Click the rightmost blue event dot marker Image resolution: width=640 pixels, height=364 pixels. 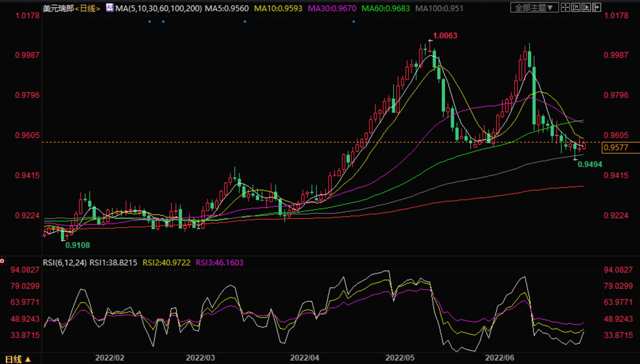354,22
